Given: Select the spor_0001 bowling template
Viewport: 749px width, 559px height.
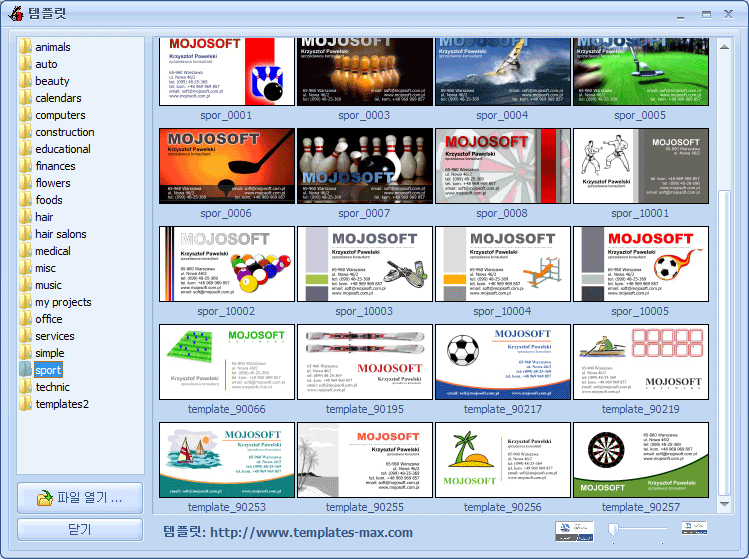Looking at the screenshot, I should [x=226, y=72].
